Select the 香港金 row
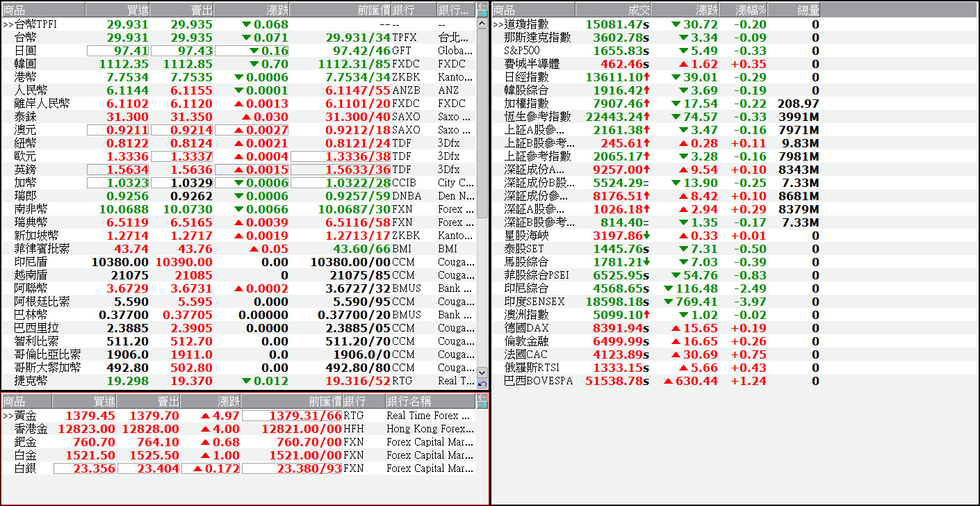 [239, 429]
